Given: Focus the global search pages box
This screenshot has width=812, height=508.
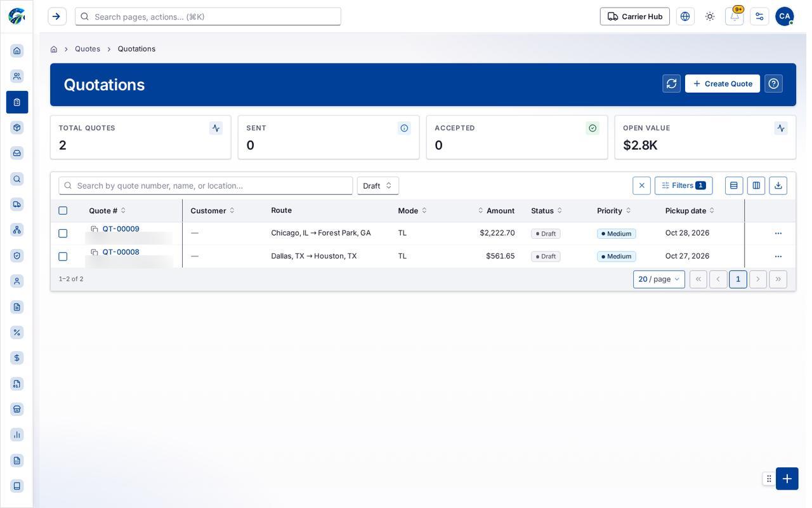Looking at the screenshot, I should tap(208, 17).
